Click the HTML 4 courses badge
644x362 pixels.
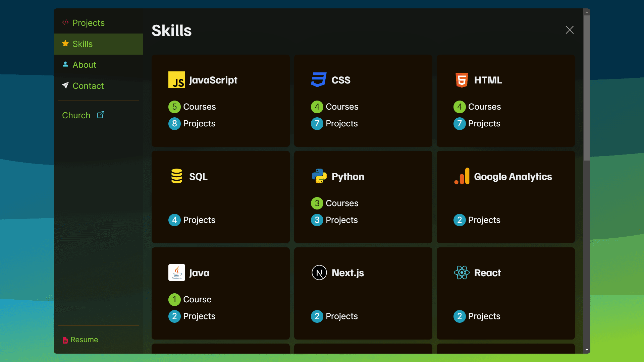point(460,107)
